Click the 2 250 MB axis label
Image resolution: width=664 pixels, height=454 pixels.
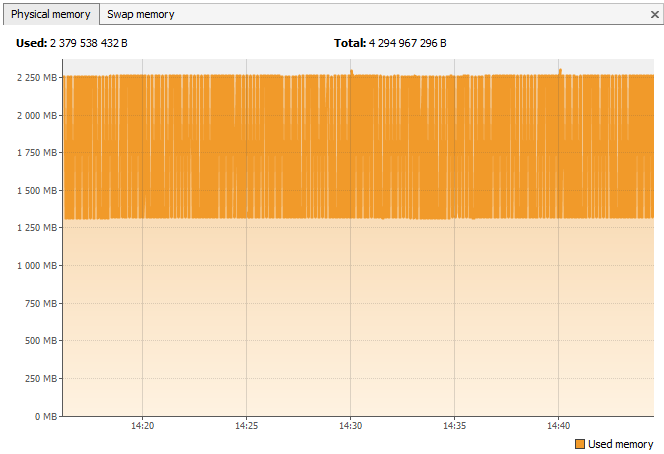click(35, 77)
